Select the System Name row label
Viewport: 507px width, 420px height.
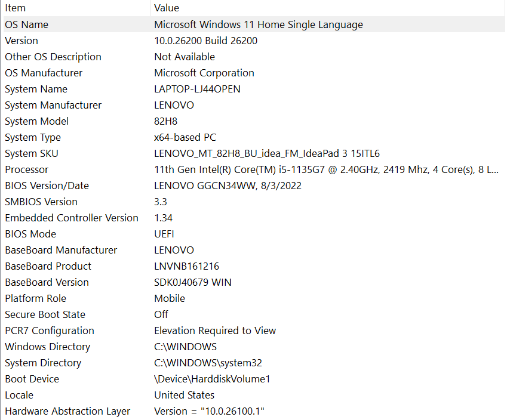(x=36, y=89)
